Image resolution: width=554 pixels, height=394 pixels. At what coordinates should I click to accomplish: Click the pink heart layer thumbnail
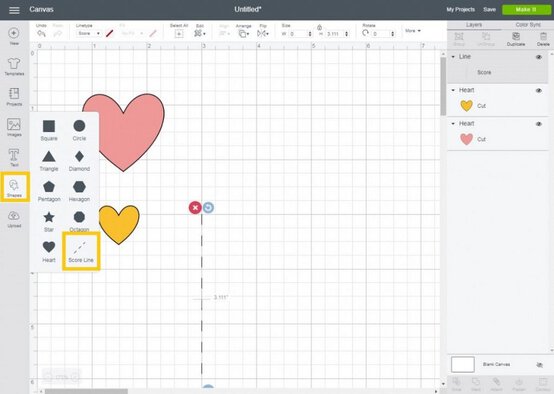pos(466,139)
